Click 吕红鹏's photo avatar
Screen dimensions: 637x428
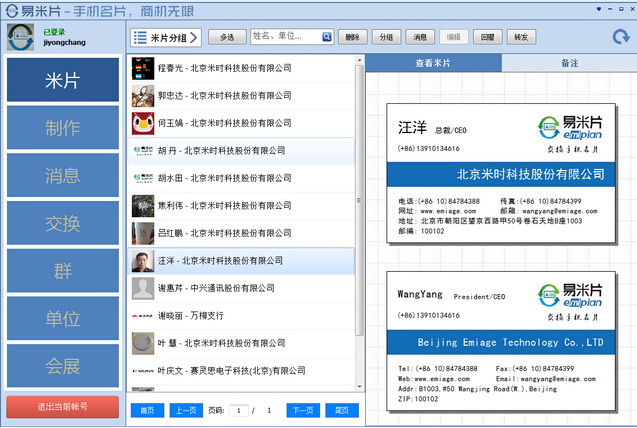pyautogui.click(x=143, y=233)
